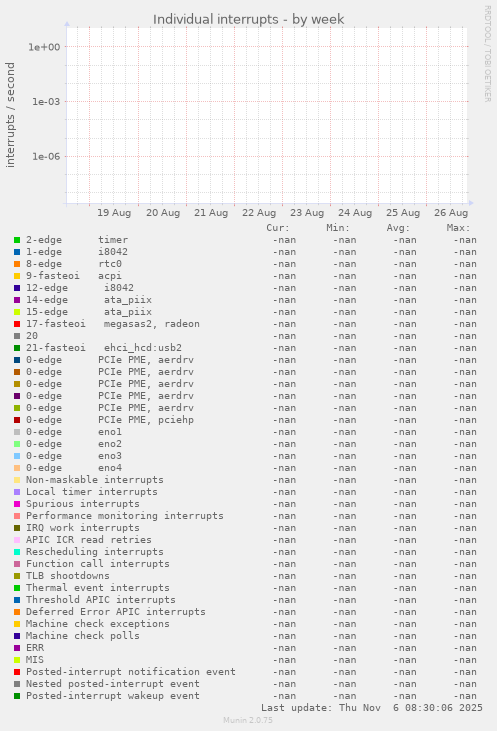Click the purple swatch for Local timer interrupts
This screenshot has height=731, width=497.
(x=17, y=492)
